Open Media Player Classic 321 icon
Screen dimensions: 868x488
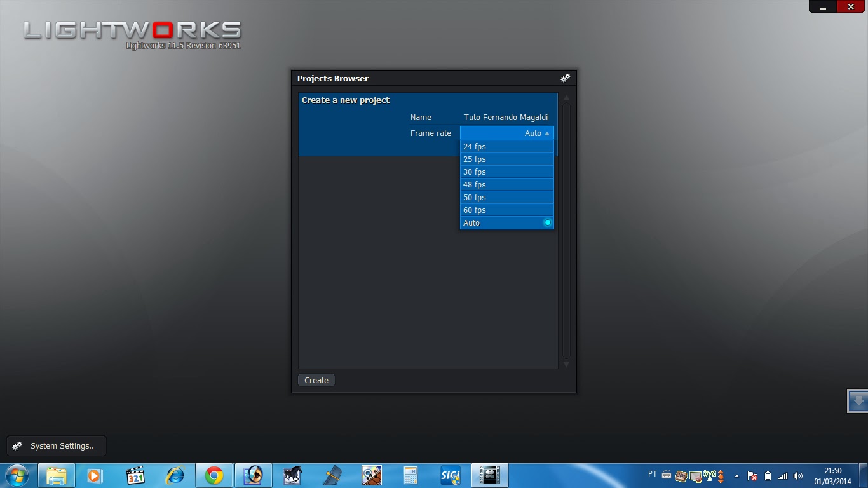(x=135, y=475)
